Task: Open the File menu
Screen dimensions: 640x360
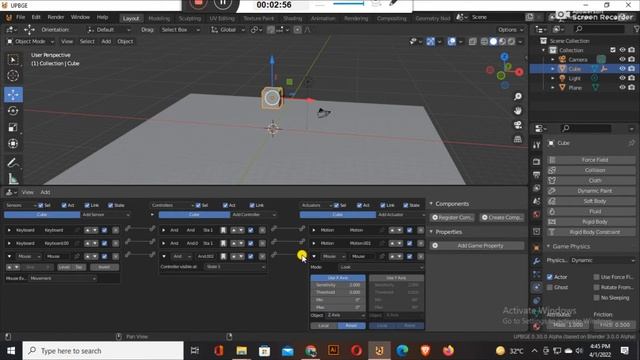Action: click(x=20, y=17)
